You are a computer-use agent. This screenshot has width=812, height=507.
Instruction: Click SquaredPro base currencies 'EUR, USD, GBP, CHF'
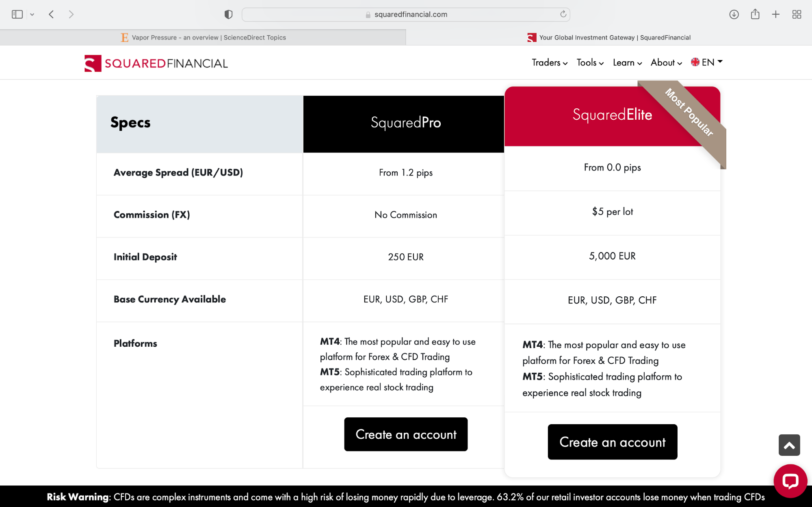point(406,299)
